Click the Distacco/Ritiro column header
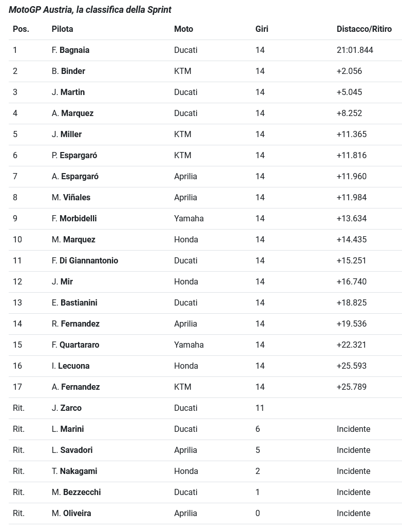The width and height of the screenshot is (402, 532). 364,29
